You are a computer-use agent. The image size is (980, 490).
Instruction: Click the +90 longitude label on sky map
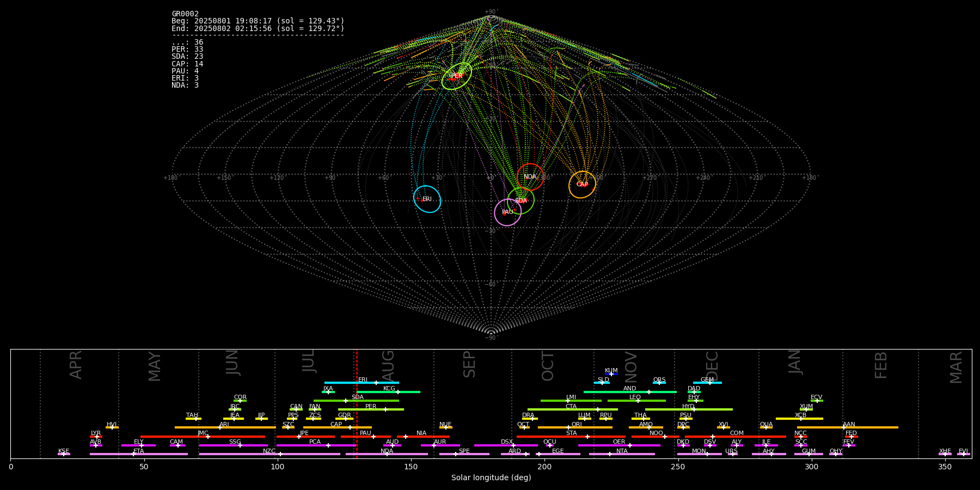[x=330, y=177]
